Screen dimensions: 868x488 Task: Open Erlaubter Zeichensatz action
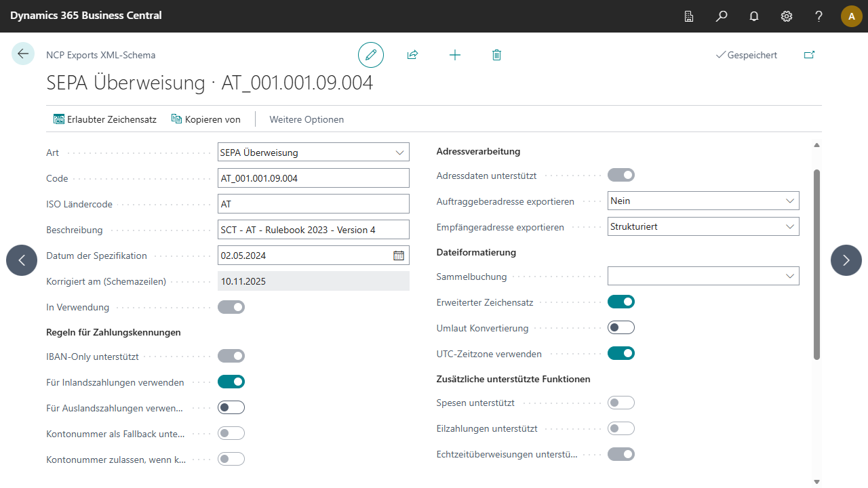(x=105, y=119)
